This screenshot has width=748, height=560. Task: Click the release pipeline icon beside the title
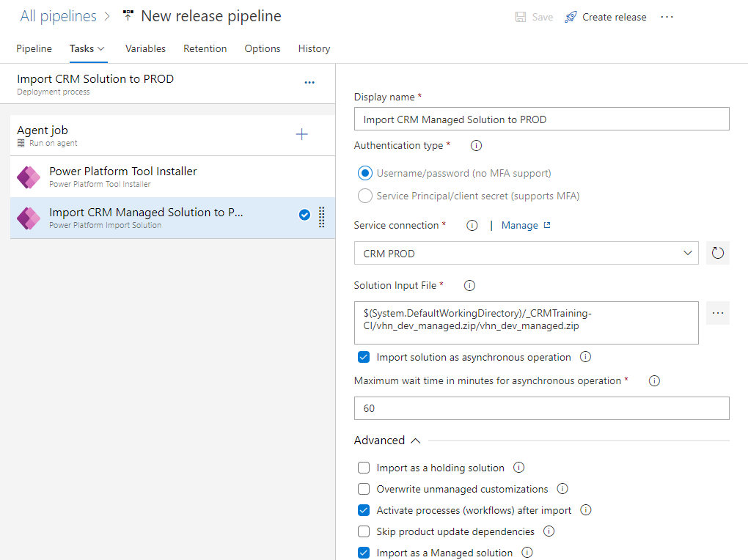click(128, 15)
